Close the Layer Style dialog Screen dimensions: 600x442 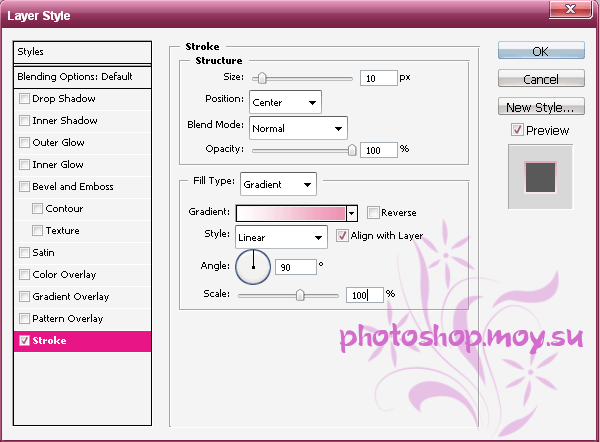tap(571, 9)
